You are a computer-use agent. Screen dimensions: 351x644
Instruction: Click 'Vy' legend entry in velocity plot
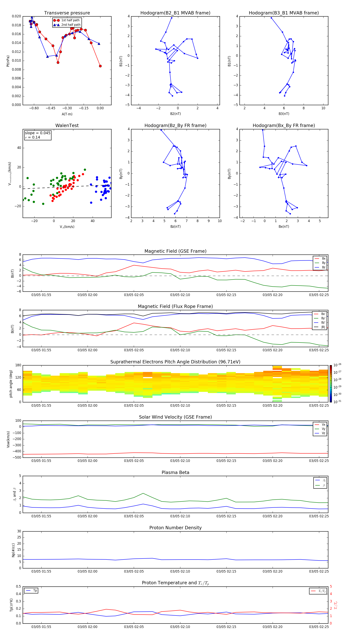320,429
